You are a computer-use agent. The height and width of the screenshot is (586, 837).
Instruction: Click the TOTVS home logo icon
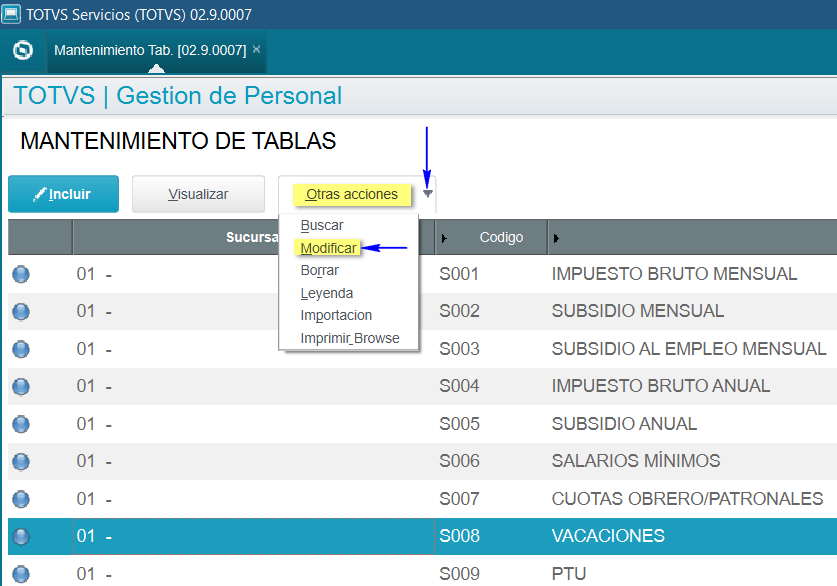pos(23,50)
